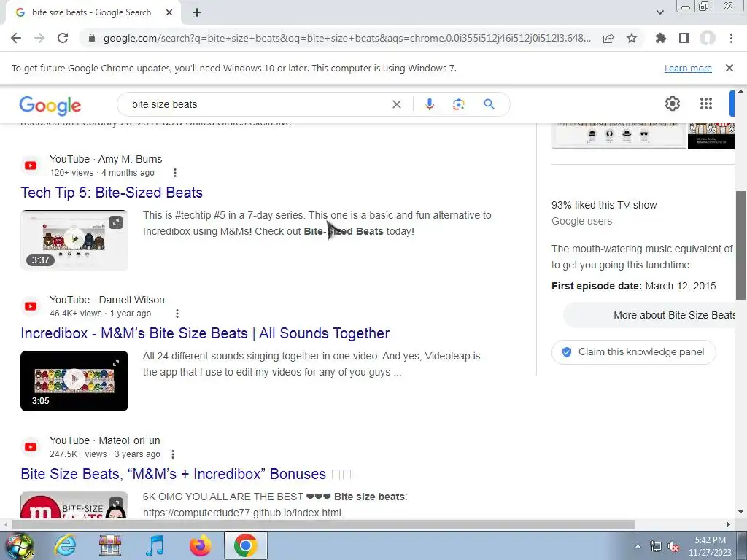
Task: Clear the search query text
Action: click(396, 104)
